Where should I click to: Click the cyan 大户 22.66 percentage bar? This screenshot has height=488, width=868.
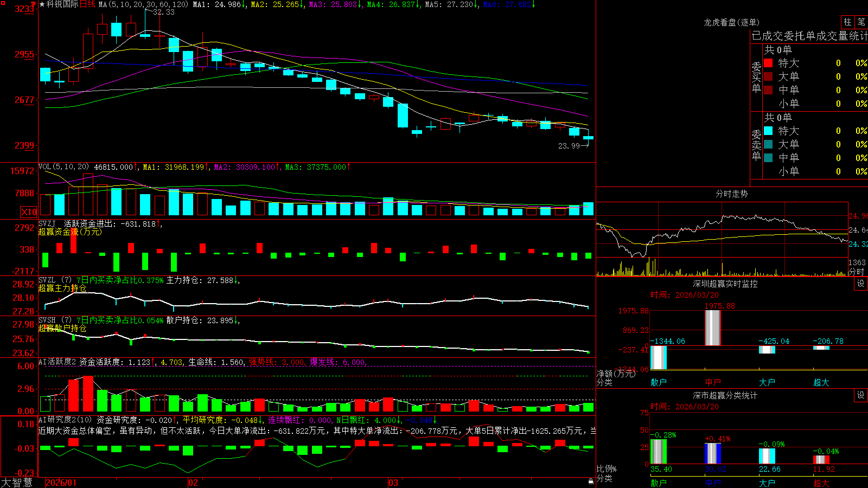pyautogui.click(x=767, y=456)
